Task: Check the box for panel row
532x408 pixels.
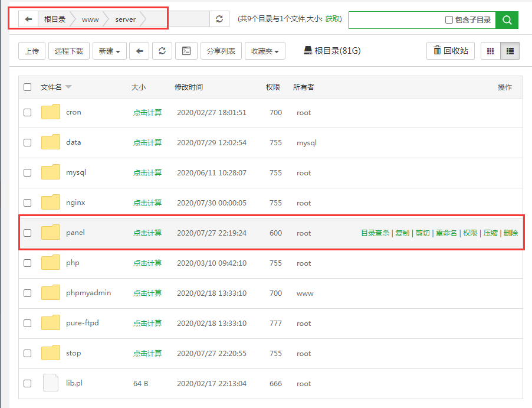Action: (x=28, y=233)
